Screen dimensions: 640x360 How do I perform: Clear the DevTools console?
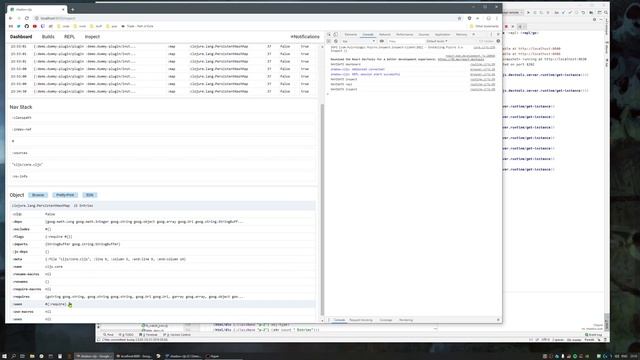(336, 41)
